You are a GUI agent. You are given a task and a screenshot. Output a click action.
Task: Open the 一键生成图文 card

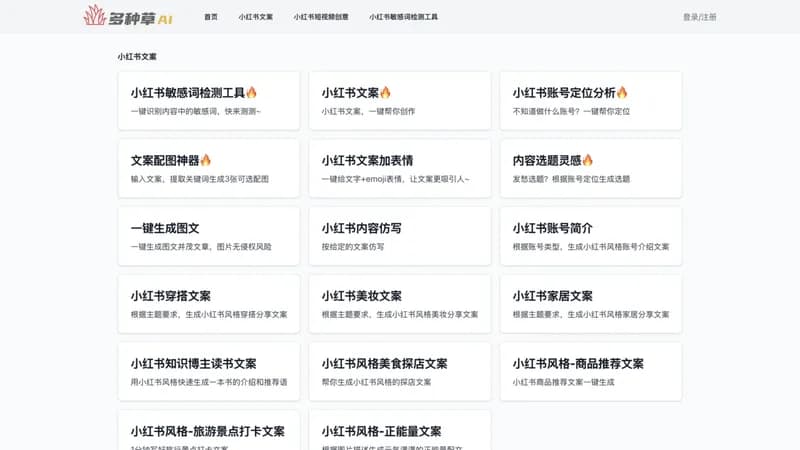point(209,236)
